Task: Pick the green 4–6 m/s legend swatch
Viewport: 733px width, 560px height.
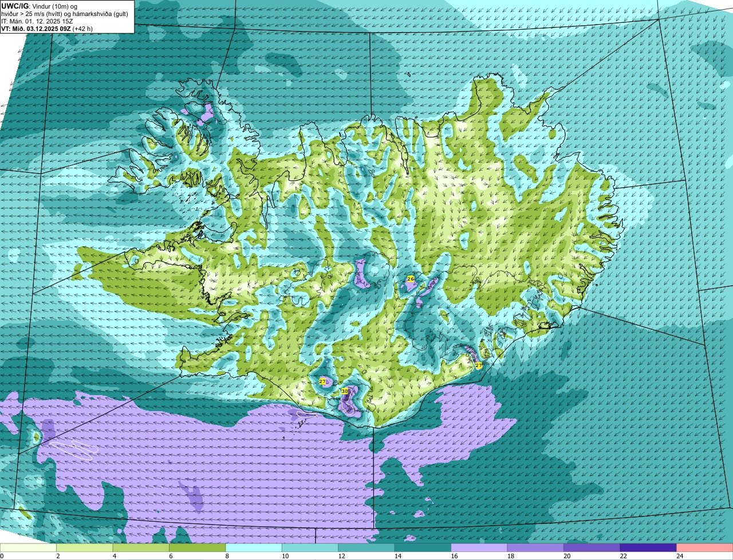Action: pyautogui.click(x=141, y=547)
